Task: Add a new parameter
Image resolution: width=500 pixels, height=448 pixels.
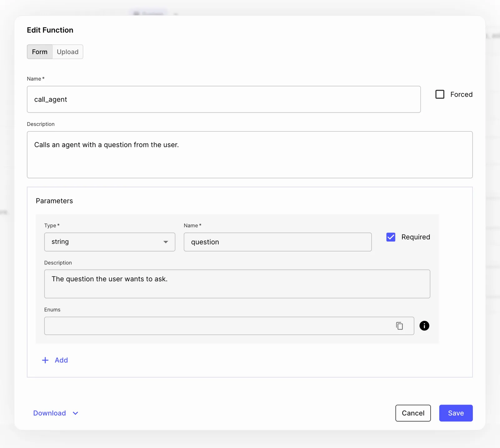Action: click(x=55, y=360)
